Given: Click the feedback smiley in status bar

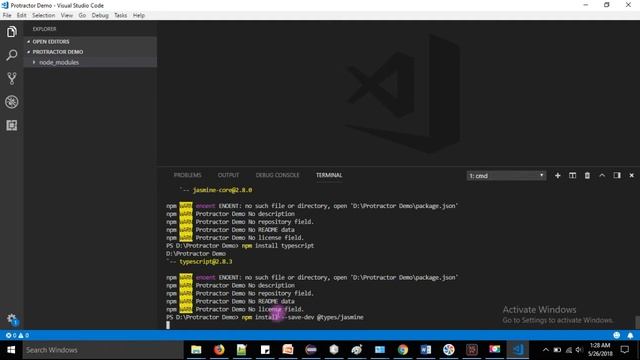Looking at the screenshot, I should (x=617, y=336).
